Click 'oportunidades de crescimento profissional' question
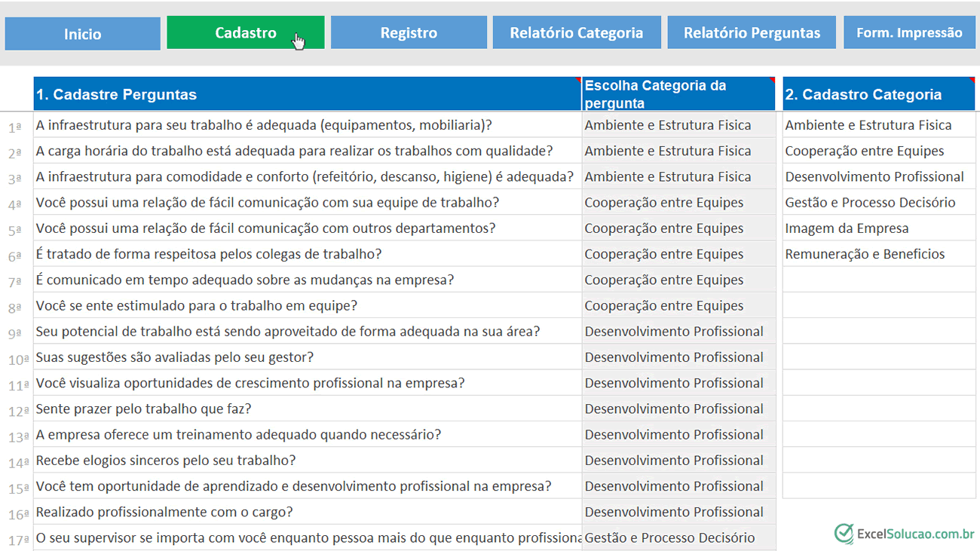 pyautogui.click(x=308, y=383)
